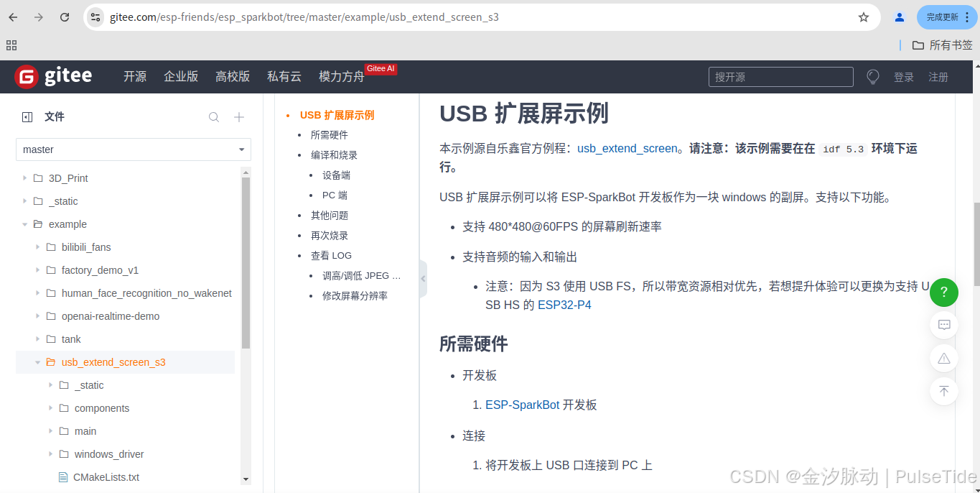
Task: Expand the _static folder at the tree root
Action: 25,201
